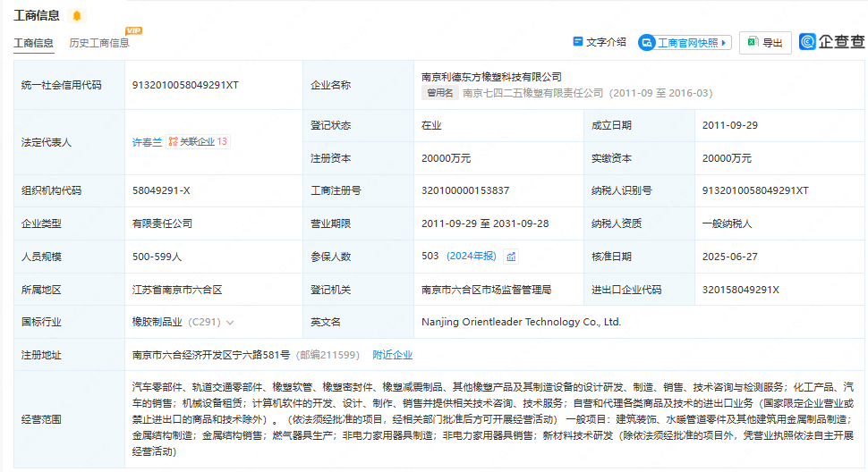Click the 关联企业 network icon
868x472 pixels.
(174, 141)
